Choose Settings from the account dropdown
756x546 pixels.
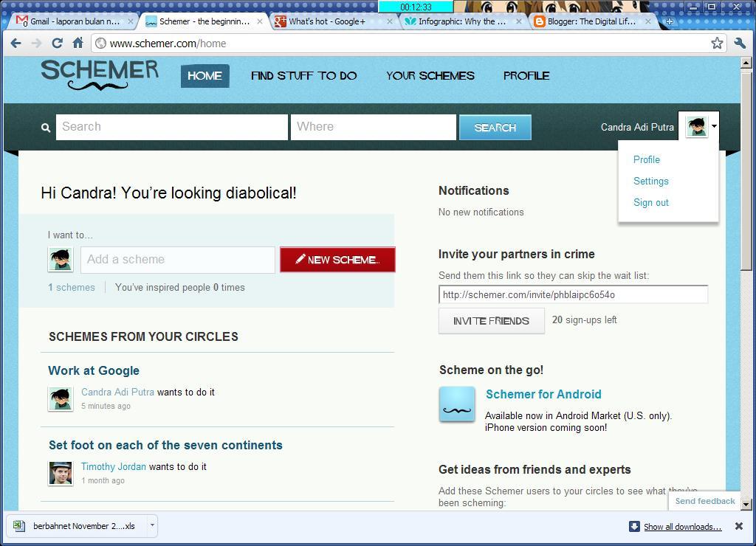tap(651, 182)
